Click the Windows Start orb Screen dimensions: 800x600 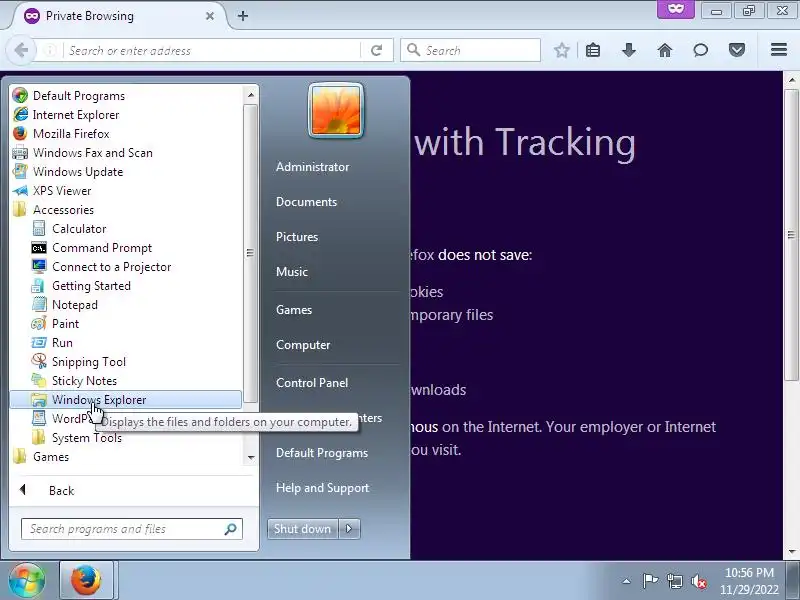click(27, 580)
